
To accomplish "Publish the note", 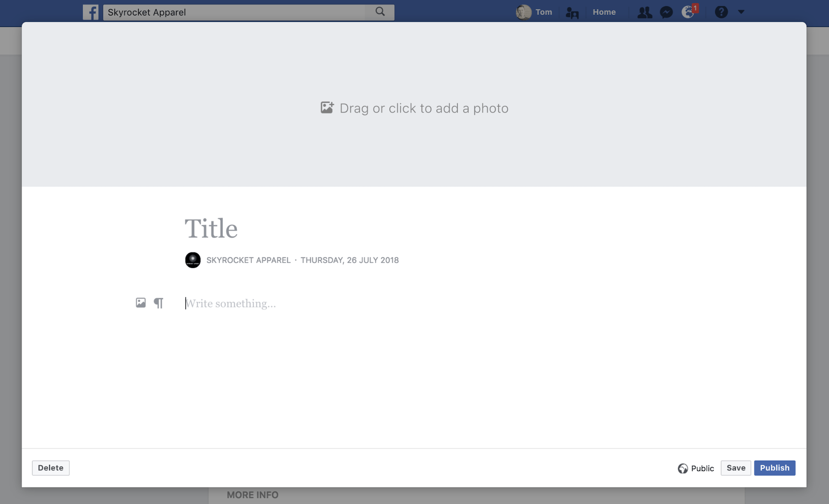I will [x=774, y=468].
